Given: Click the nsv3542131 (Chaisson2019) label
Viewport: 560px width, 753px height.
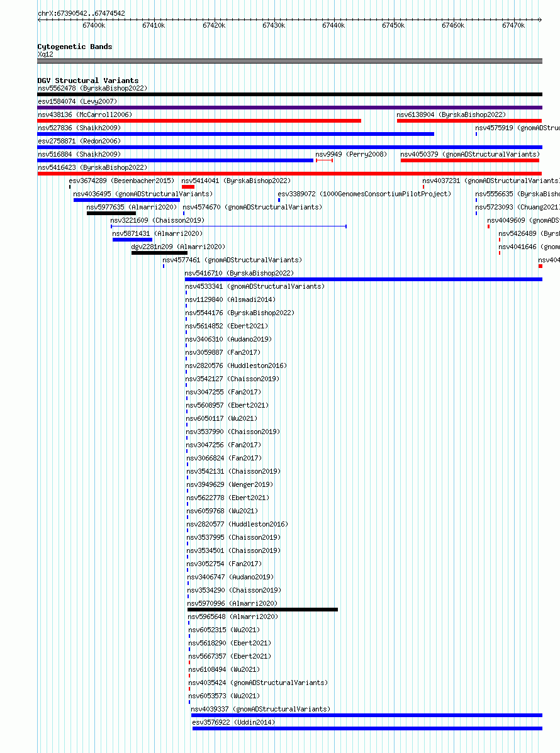Looking at the screenshot, I should (233, 471).
